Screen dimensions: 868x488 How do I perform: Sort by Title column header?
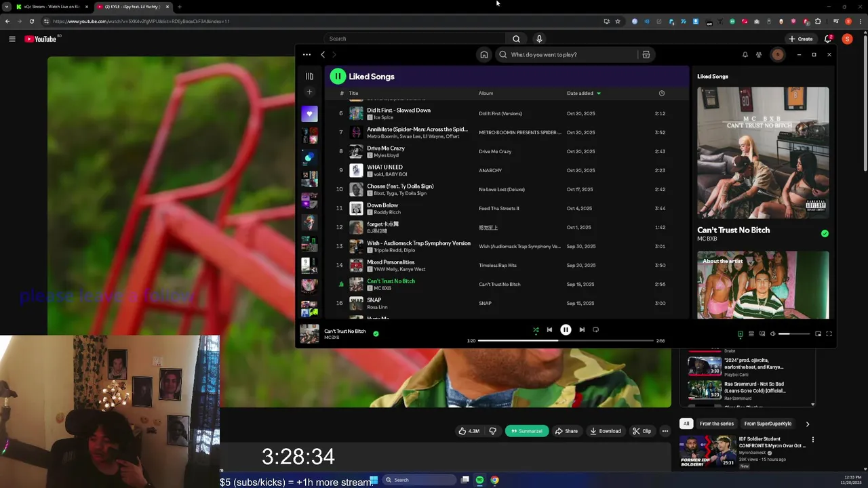pos(353,94)
